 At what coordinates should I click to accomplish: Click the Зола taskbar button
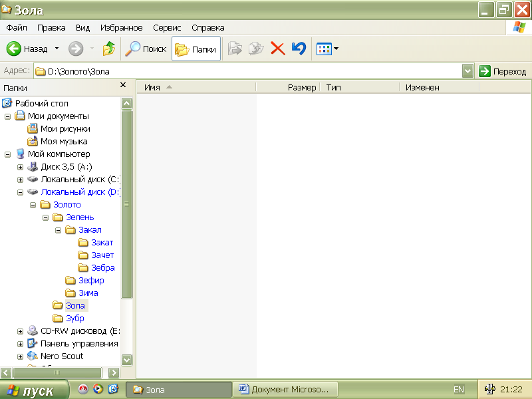(179, 390)
